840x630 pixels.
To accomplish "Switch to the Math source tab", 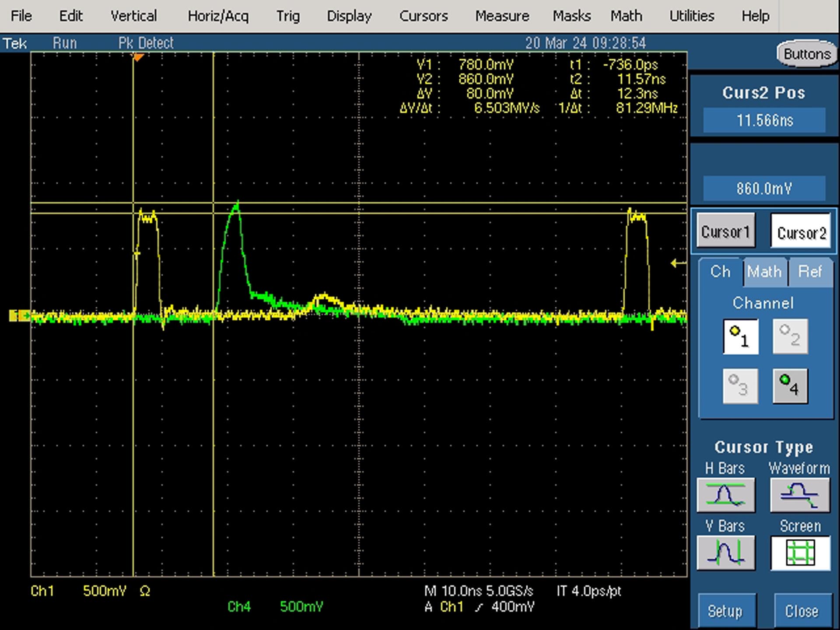I will click(764, 272).
